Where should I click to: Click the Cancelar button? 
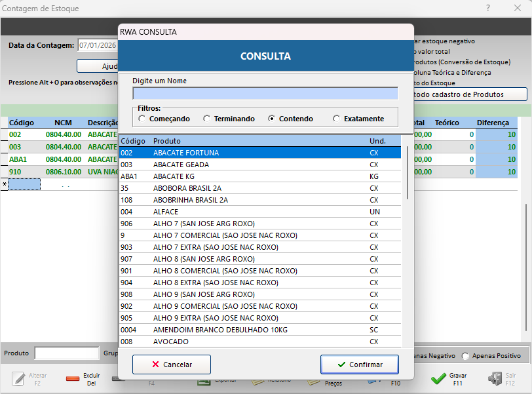(x=172, y=364)
